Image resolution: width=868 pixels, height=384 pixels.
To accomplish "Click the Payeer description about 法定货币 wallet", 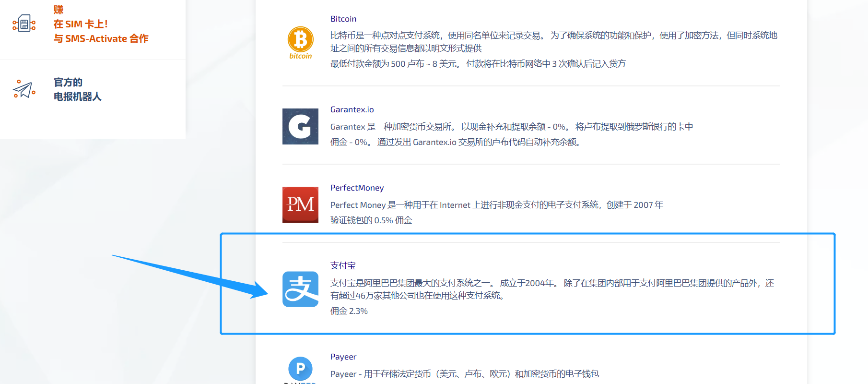I will (x=465, y=373).
